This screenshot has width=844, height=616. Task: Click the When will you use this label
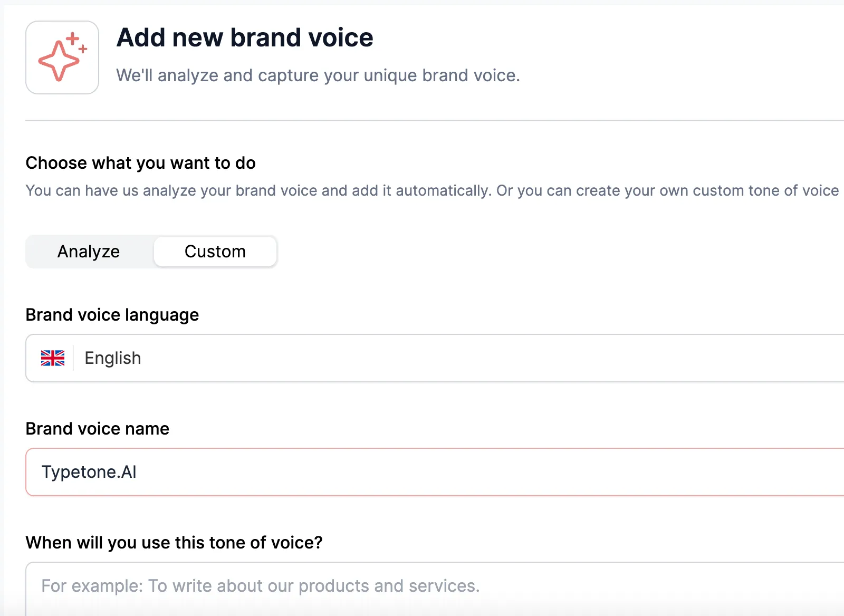click(174, 543)
